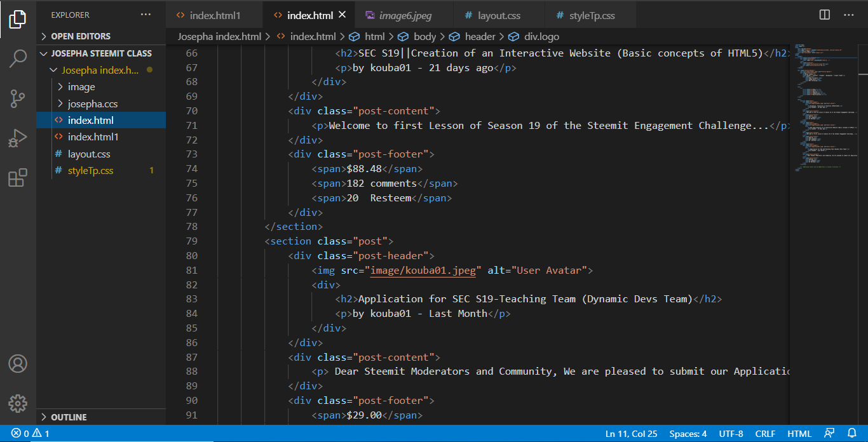This screenshot has width=868, height=442.
Task: Click CSS hash icon of styleTp.css in explorer
Action: (59, 170)
